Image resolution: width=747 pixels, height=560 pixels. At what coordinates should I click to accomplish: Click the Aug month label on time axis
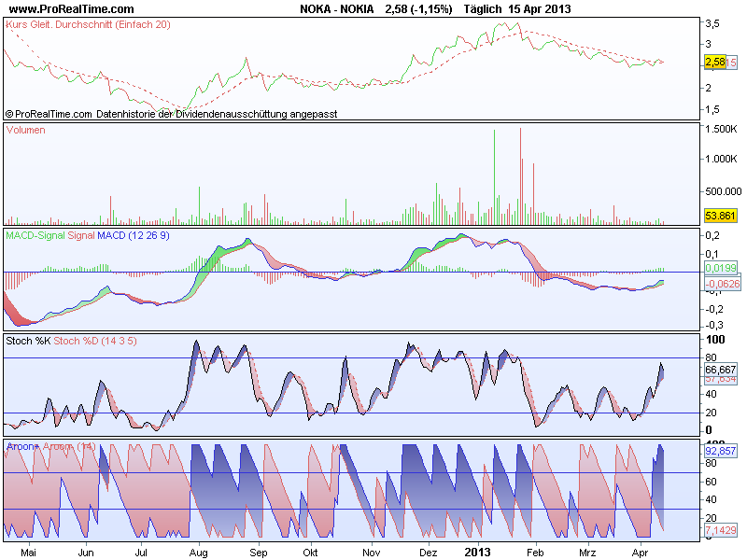tap(198, 553)
